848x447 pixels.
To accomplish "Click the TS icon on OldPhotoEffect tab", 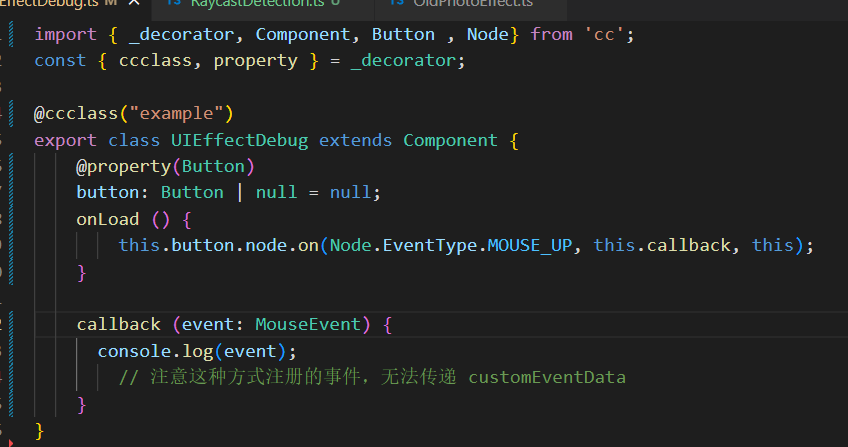I will tap(396, 4).
